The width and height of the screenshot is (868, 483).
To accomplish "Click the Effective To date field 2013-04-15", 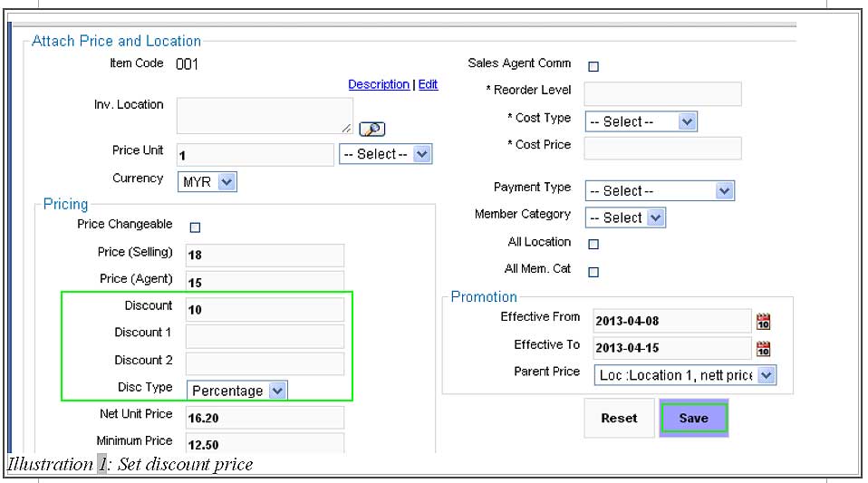I will click(672, 348).
